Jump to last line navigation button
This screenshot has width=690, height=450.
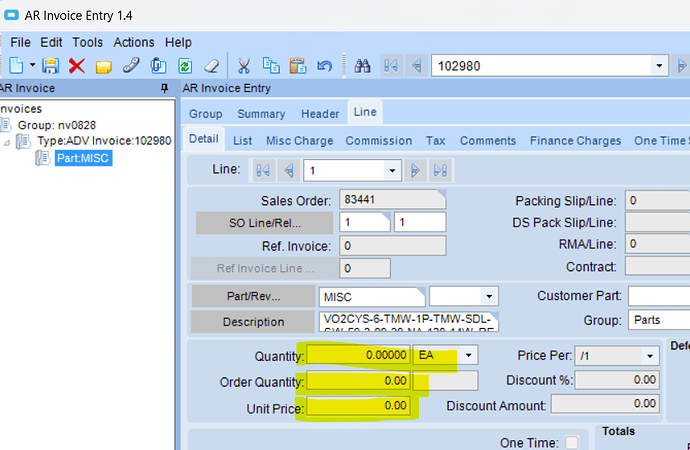tap(440, 170)
